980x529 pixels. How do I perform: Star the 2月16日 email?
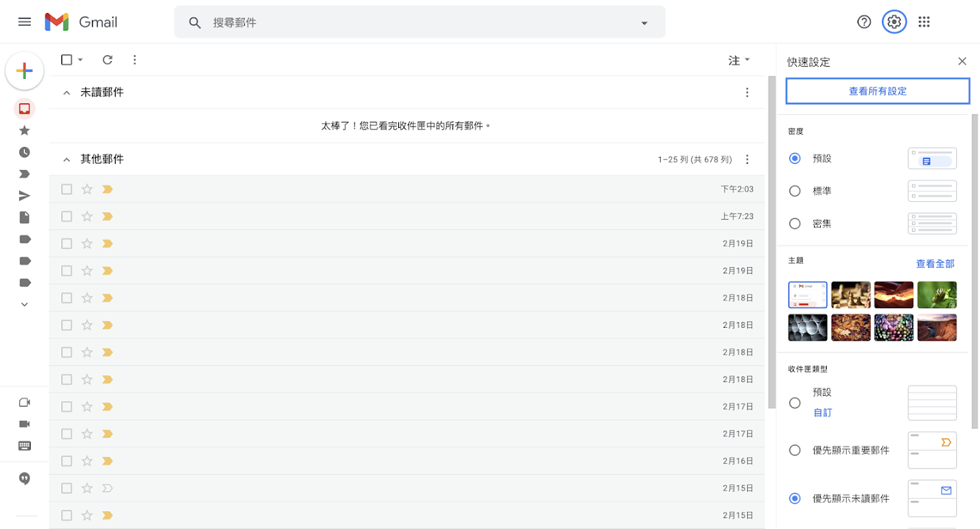coord(86,461)
